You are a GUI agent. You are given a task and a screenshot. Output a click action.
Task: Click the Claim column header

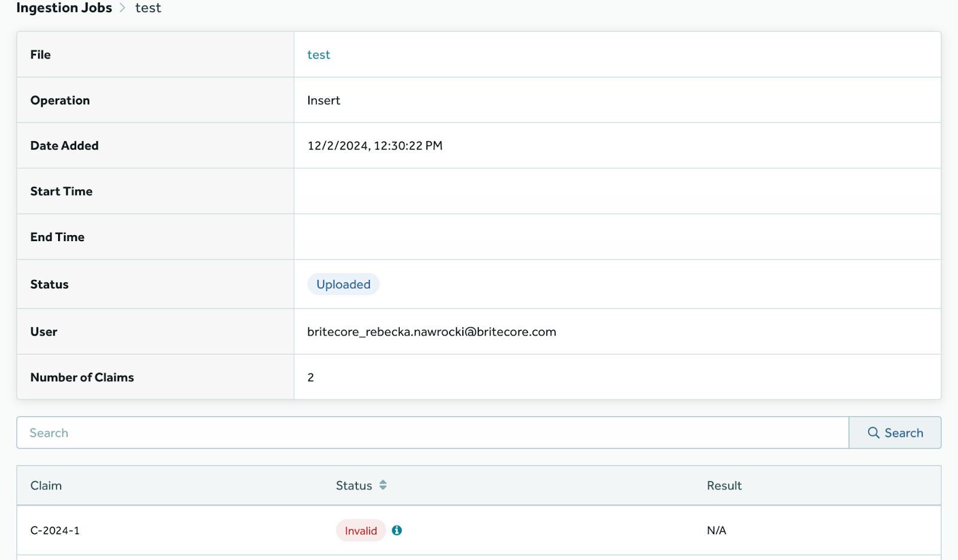(46, 486)
